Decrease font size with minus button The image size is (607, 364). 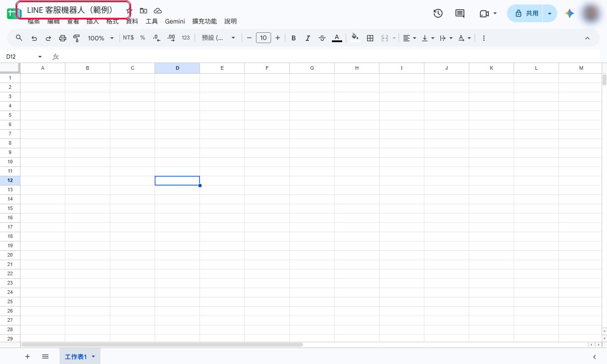tap(249, 38)
